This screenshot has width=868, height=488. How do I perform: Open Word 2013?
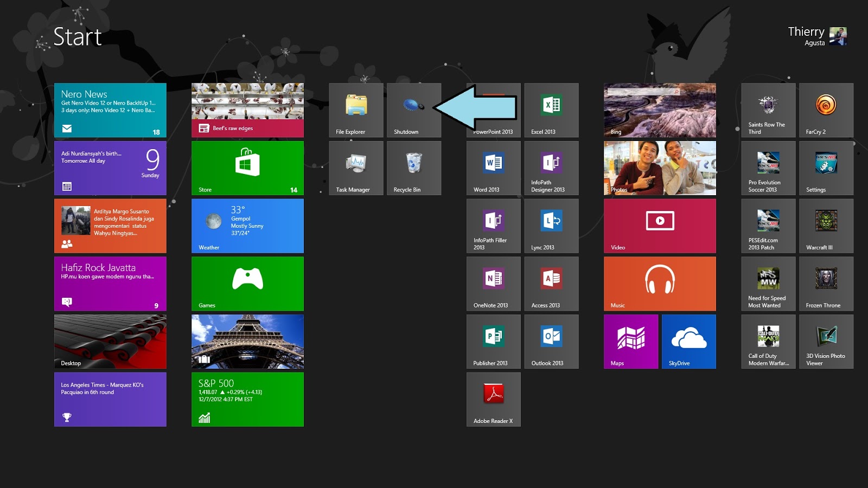(494, 168)
